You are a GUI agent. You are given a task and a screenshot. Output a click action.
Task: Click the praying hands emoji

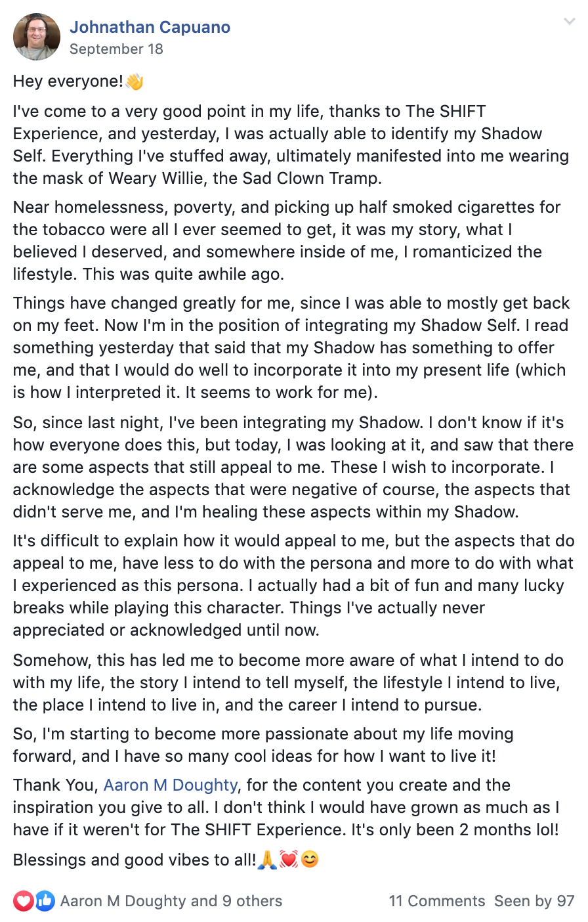[x=266, y=859]
